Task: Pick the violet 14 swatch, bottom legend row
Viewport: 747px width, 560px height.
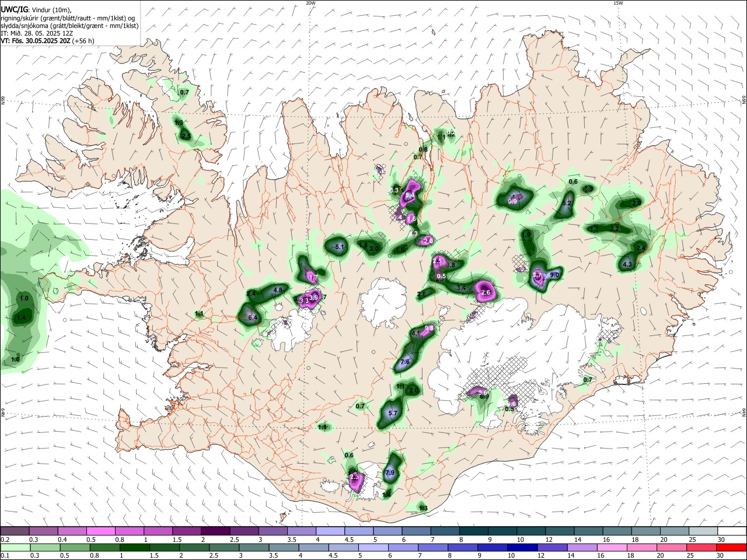Action: (x=581, y=547)
